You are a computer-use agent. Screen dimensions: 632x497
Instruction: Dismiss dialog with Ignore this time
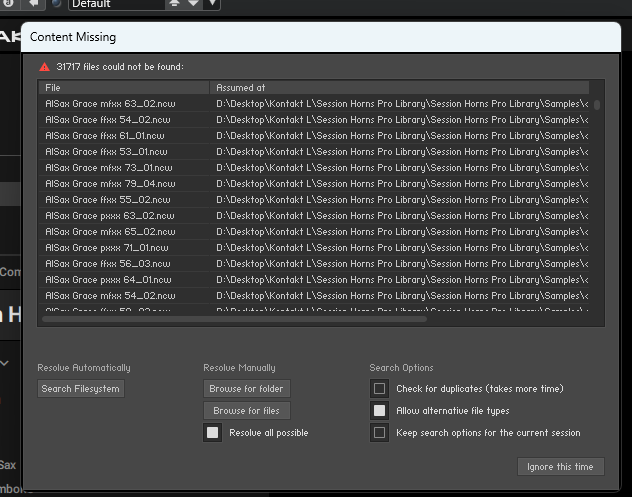560,467
